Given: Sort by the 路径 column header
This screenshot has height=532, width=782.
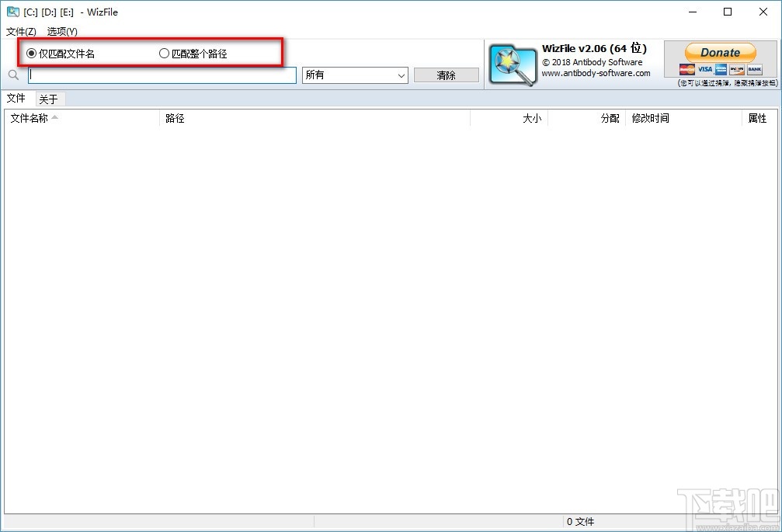Looking at the screenshot, I should (315, 118).
